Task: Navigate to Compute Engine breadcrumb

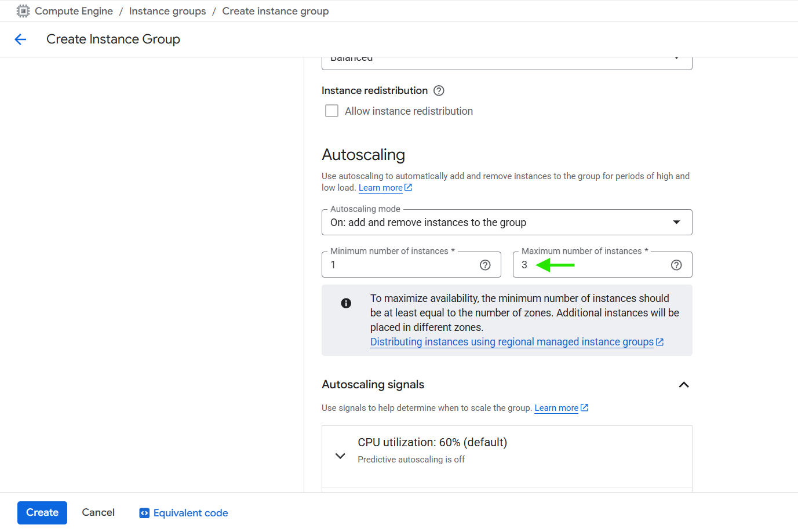Action: point(74,11)
